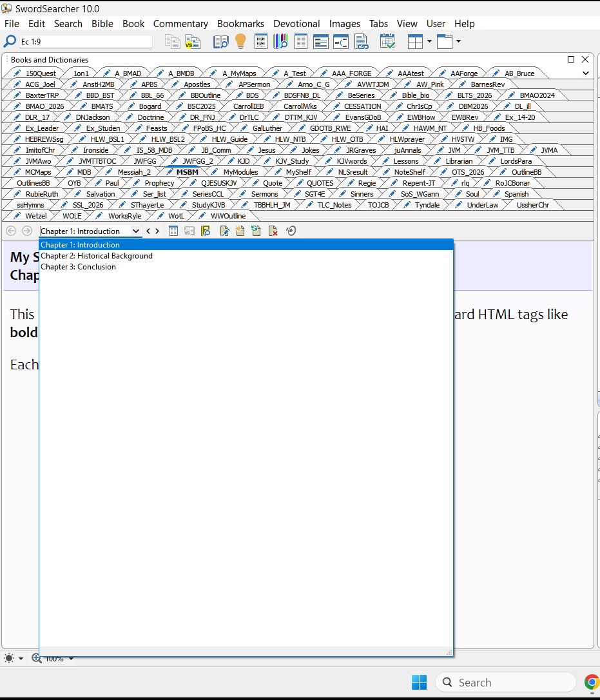The width and height of the screenshot is (600, 700).
Task: Switch to the BarnesRev book tab
Action: 482,84
